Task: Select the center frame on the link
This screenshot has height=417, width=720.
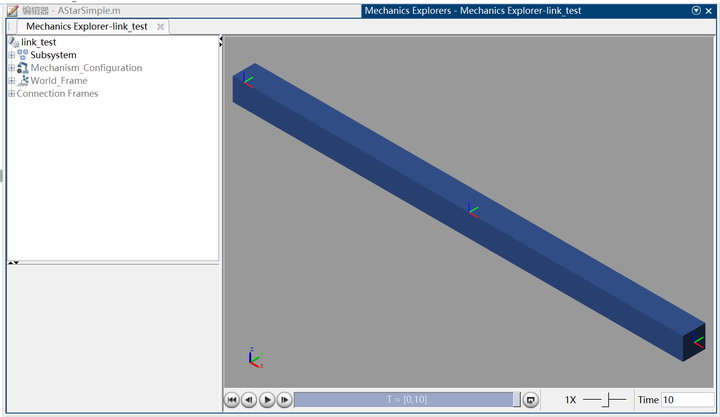Action: point(472,210)
